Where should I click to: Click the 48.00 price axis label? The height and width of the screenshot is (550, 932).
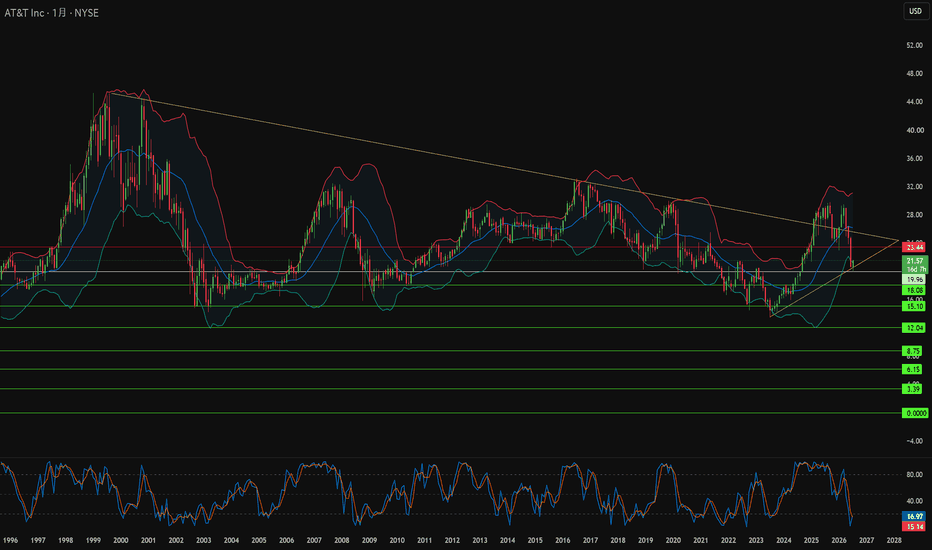(x=915, y=74)
